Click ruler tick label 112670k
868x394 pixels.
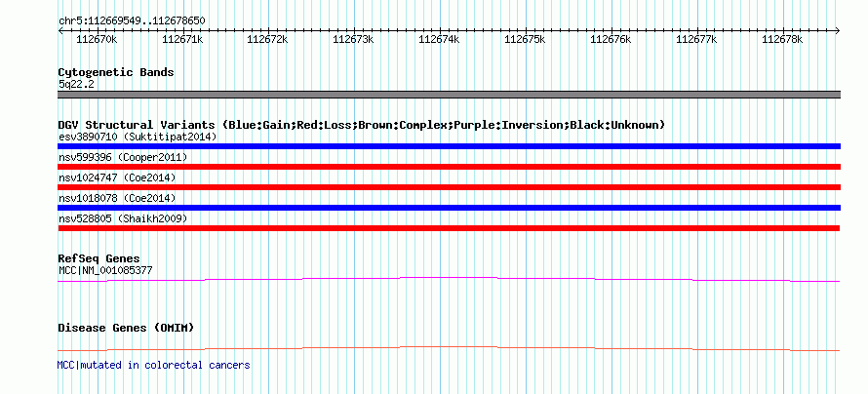pyautogui.click(x=97, y=39)
